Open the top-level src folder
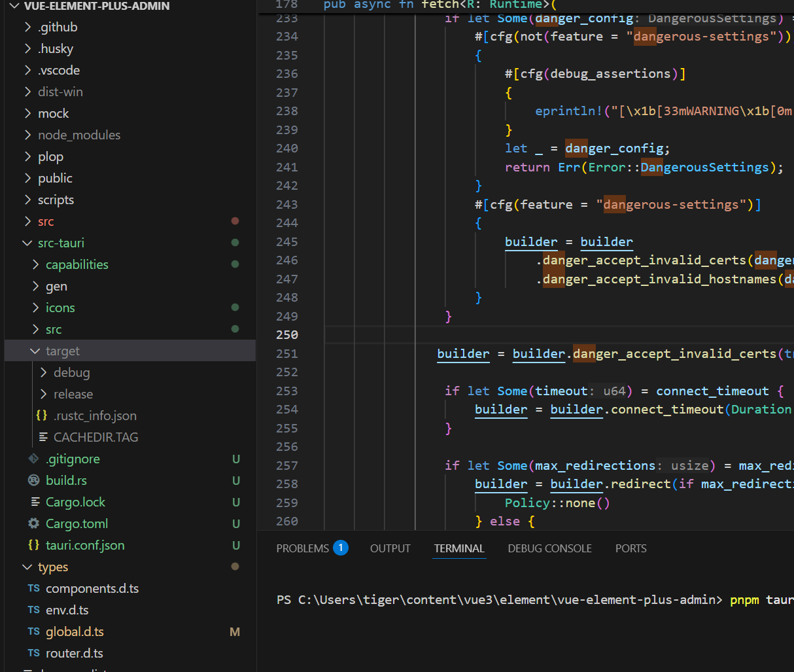 click(x=46, y=221)
